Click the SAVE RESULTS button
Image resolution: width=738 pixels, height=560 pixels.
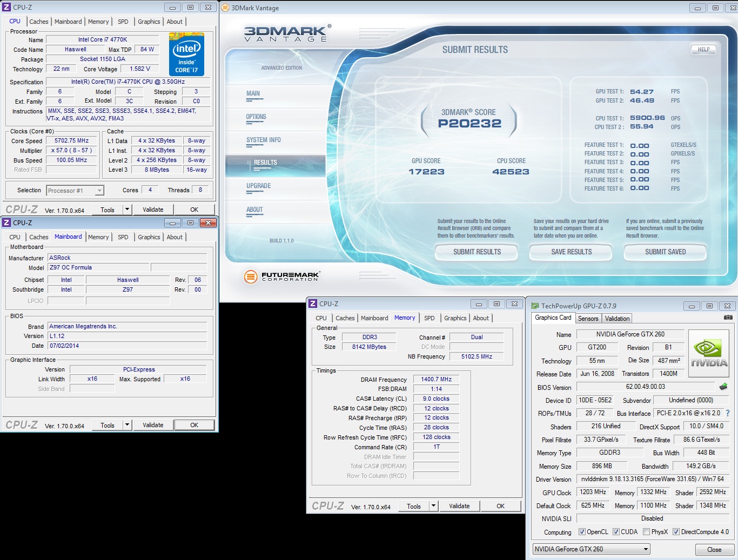tap(571, 252)
